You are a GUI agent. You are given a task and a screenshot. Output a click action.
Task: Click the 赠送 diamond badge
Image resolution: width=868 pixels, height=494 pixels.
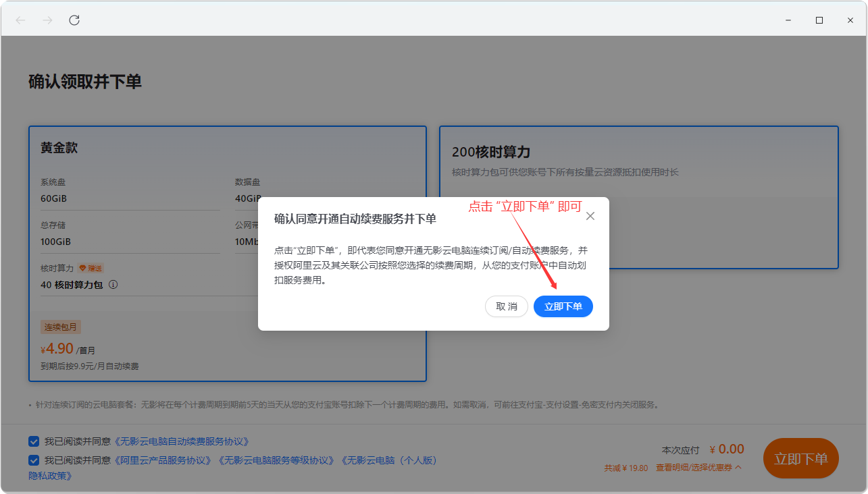click(x=91, y=268)
